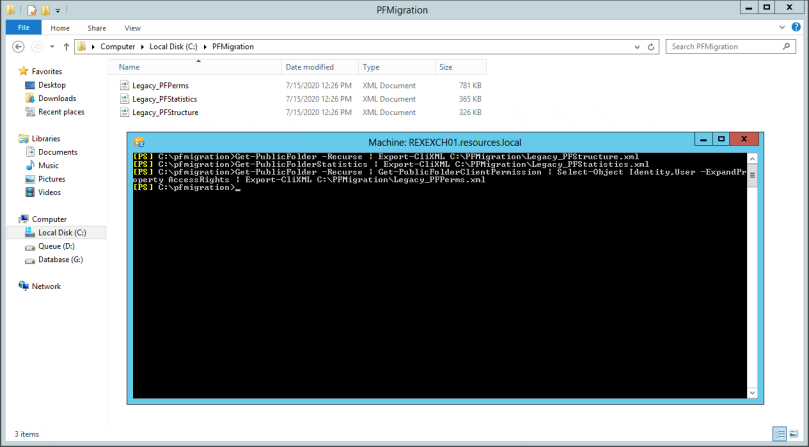Click the Up one level arrow
The height and width of the screenshot is (447, 809).
[67, 47]
